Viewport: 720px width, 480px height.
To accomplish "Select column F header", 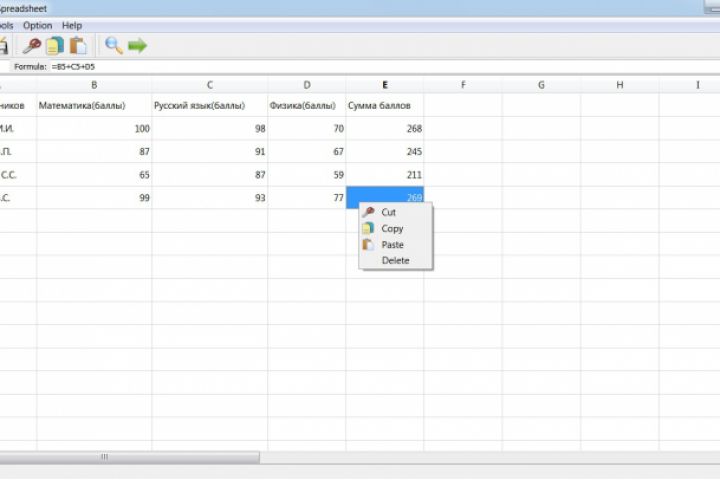I will 463,85.
